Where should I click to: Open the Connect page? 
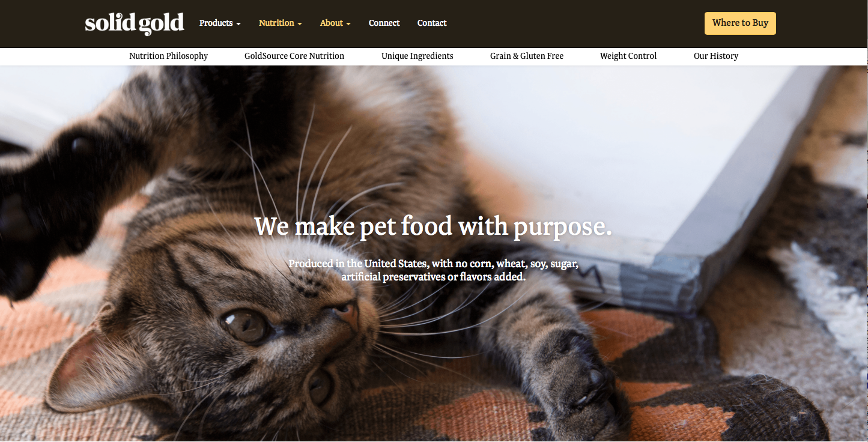[x=384, y=23]
